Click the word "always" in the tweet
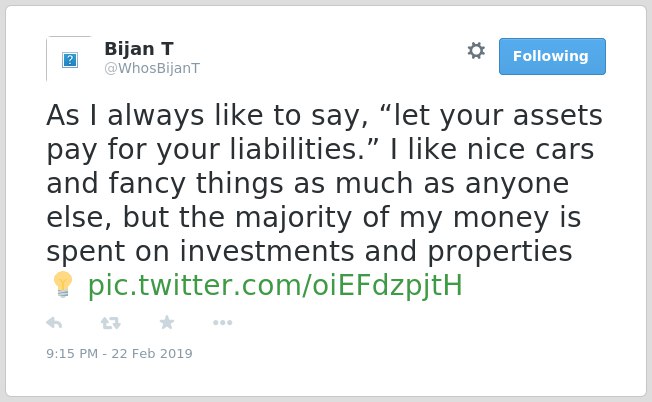The height and width of the screenshot is (402, 652). coord(156,115)
